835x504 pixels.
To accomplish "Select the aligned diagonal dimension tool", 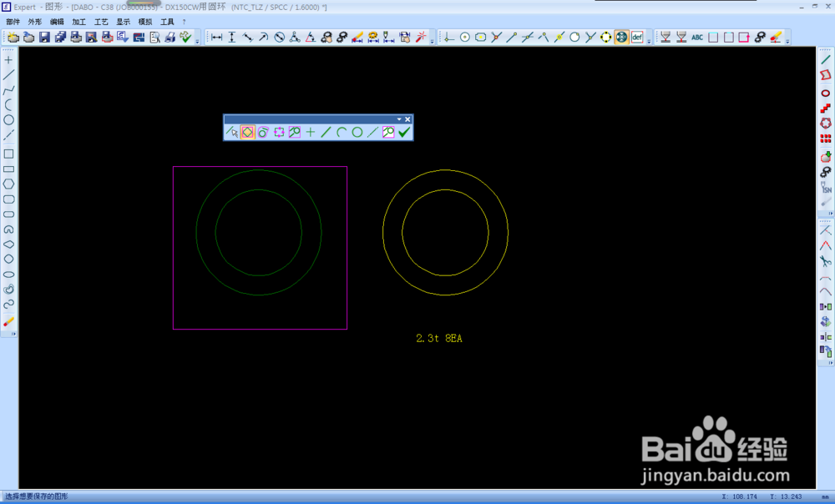I will 248,38.
